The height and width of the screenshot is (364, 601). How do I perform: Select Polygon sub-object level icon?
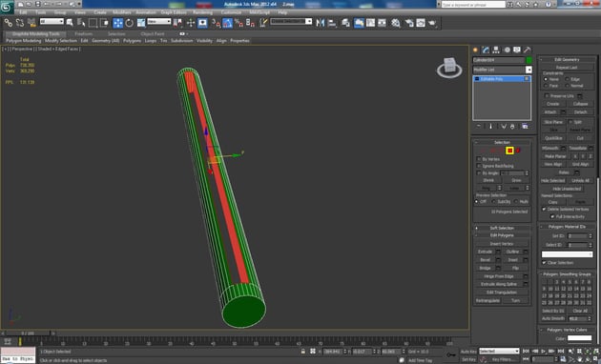(x=509, y=151)
